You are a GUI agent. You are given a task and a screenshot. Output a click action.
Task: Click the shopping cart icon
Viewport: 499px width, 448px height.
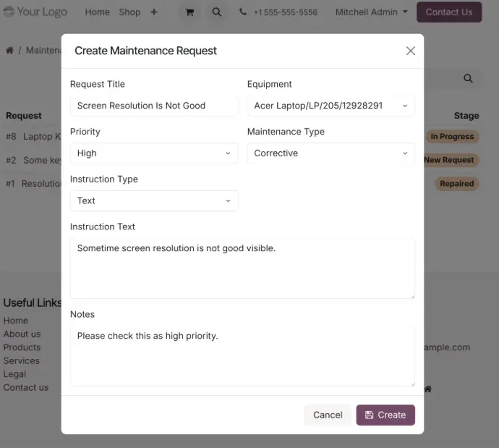tap(189, 12)
